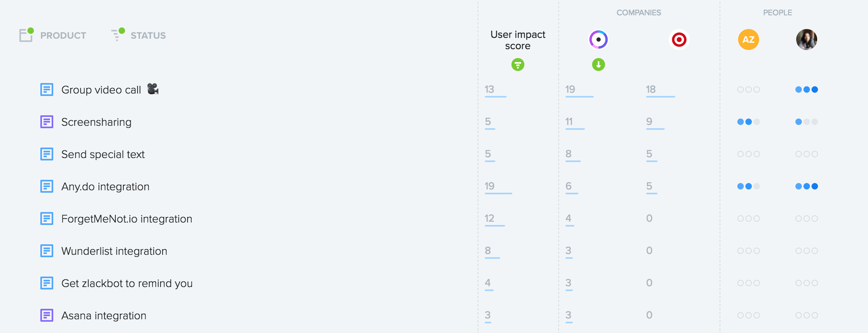Image resolution: width=868 pixels, height=333 pixels.
Task: Click user impact score 19 for Any.do integration
Action: [x=490, y=186]
